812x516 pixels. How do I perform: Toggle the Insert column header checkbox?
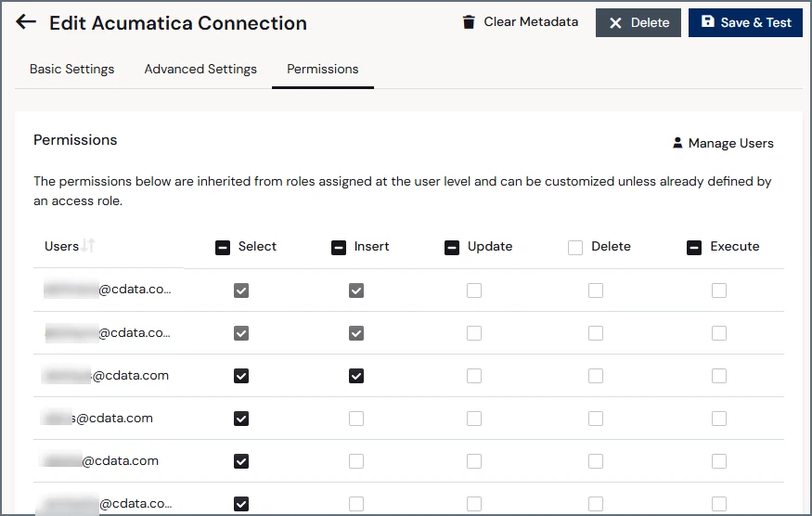point(339,248)
